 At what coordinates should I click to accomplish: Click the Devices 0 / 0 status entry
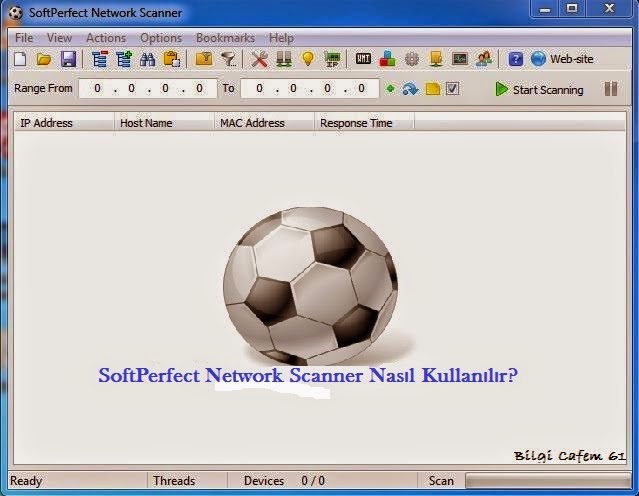[x=284, y=481]
